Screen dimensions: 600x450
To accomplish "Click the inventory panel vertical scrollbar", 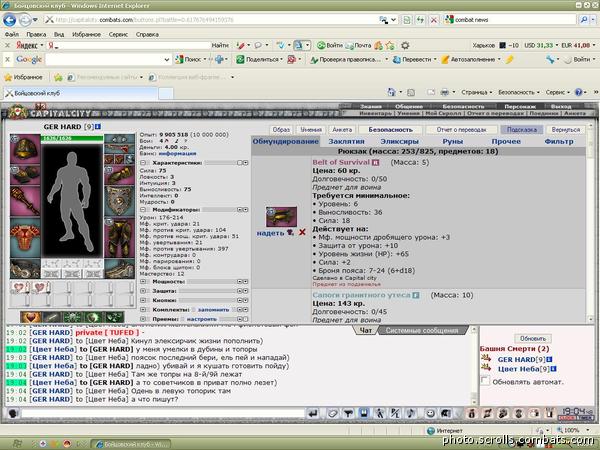I will 590,223.
